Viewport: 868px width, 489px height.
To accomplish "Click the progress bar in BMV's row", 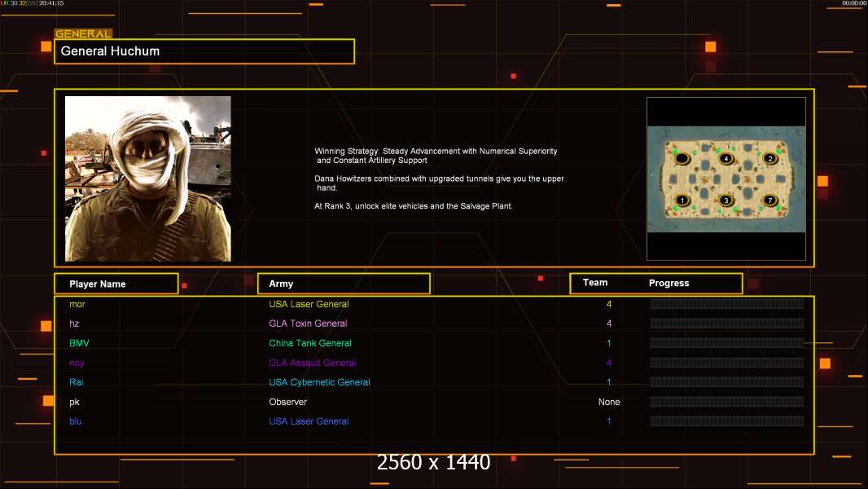I will (x=727, y=343).
